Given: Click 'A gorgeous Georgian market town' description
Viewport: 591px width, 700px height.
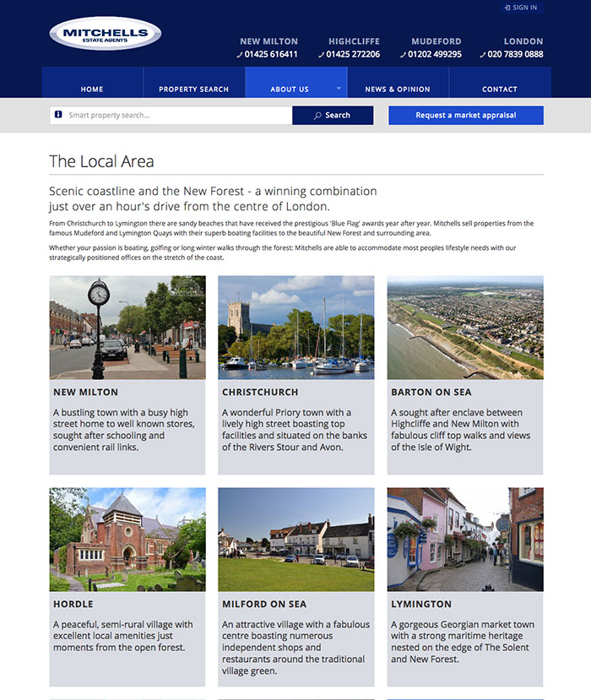Looking at the screenshot, I should (x=463, y=642).
